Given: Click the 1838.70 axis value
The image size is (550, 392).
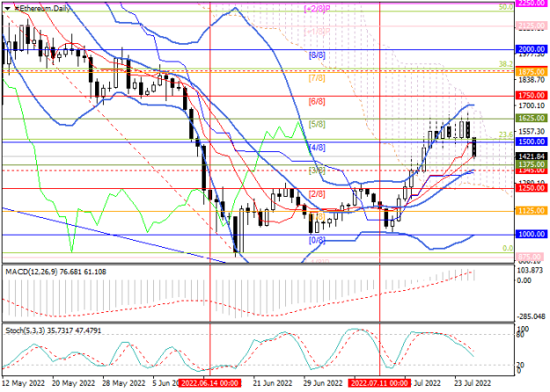Looking at the screenshot, I should (x=532, y=80).
